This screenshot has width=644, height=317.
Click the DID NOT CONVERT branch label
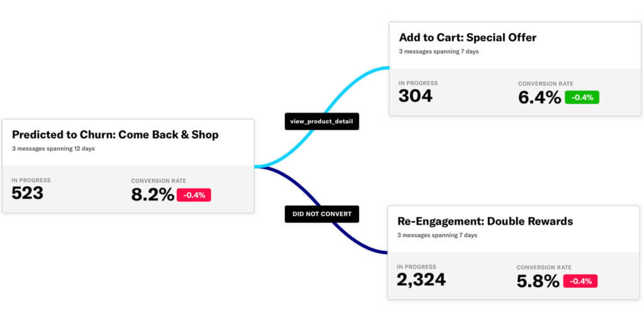[x=321, y=214]
